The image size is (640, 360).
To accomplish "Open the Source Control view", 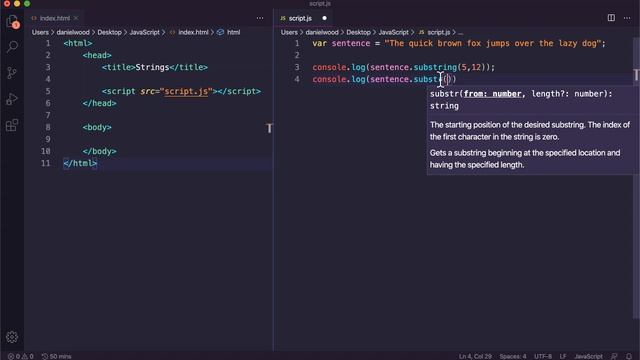I will tap(12, 73).
